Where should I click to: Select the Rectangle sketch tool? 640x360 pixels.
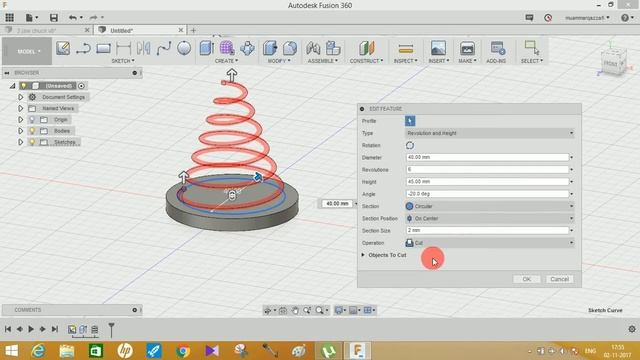point(103,49)
